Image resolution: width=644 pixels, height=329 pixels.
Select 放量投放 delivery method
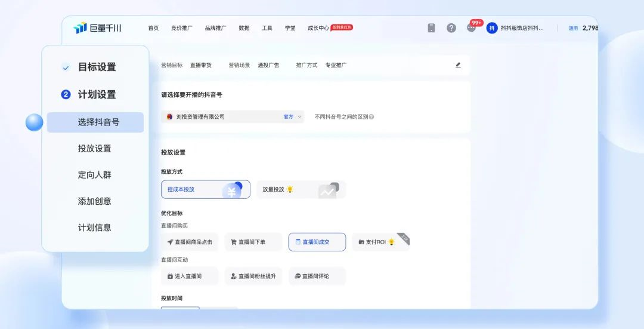click(301, 189)
